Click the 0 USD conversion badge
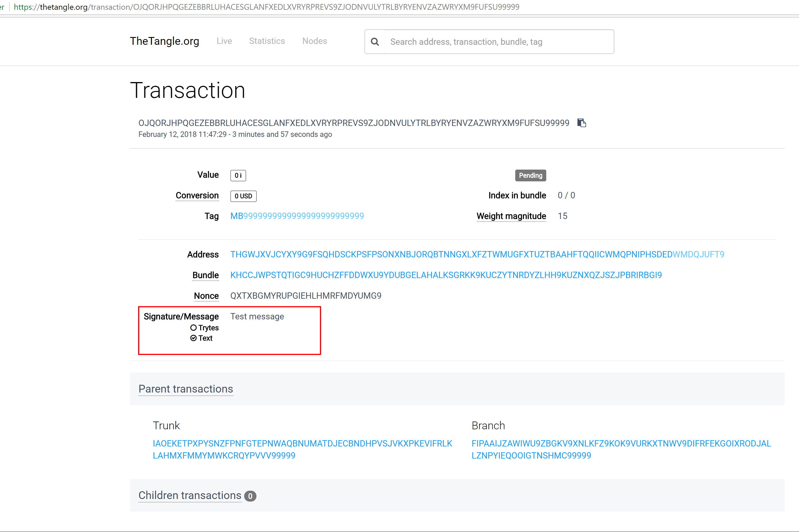This screenshot has width=799, height=532. point(243,196)
